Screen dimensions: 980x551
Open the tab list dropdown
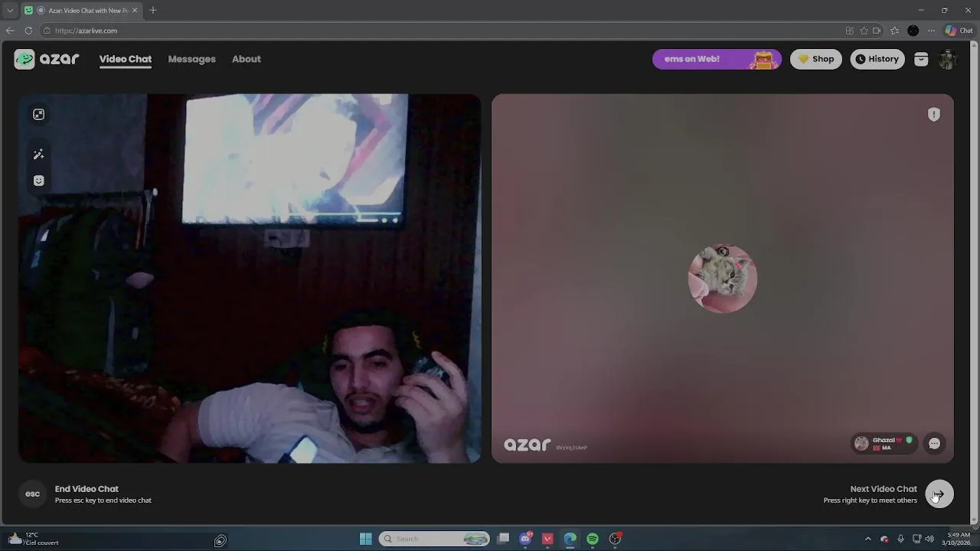(x=10, y=10)
